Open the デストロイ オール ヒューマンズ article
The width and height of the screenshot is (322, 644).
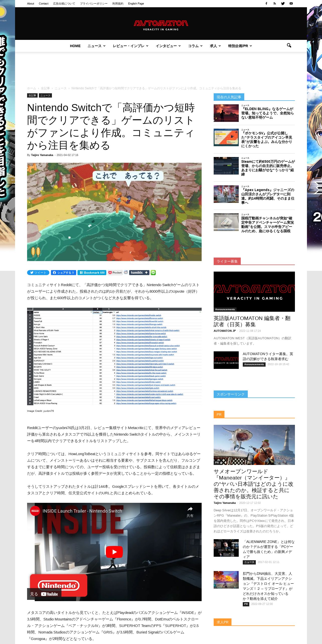coord(268,586)
